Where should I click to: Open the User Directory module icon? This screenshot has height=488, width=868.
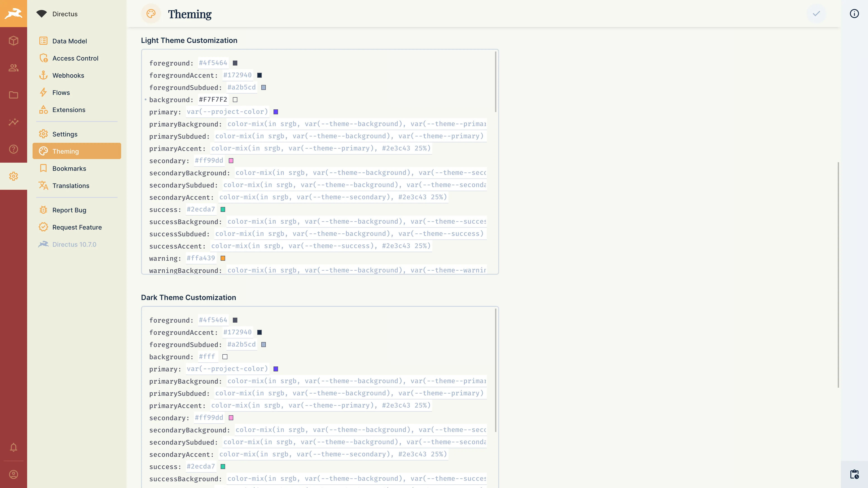point(14,68)
